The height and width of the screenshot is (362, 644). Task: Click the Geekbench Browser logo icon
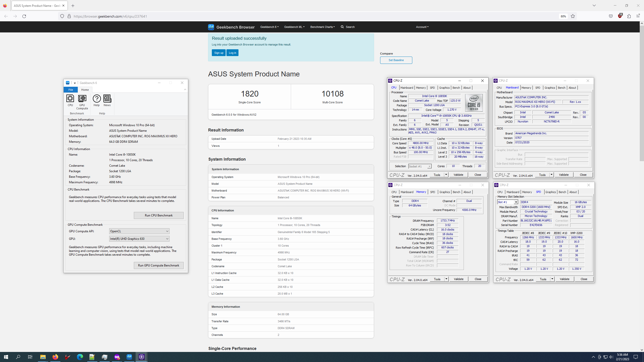[x=211, y=27]
